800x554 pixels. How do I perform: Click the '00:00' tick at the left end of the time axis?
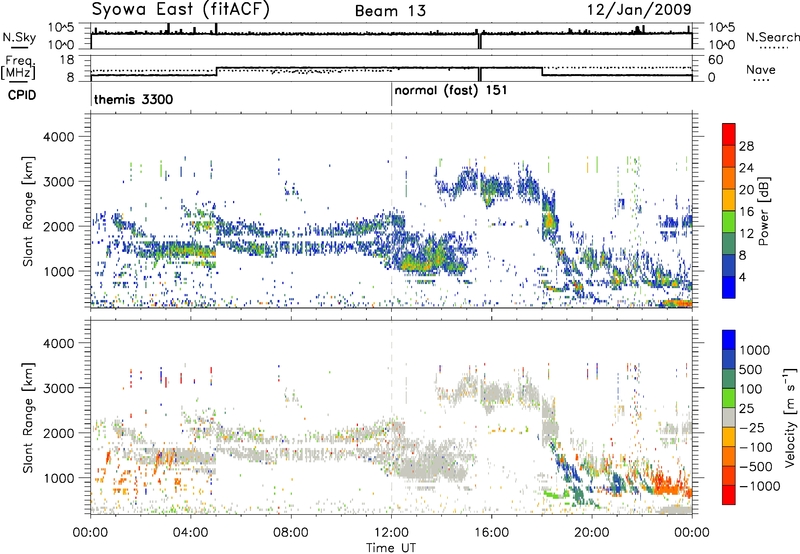coord(91,533)
